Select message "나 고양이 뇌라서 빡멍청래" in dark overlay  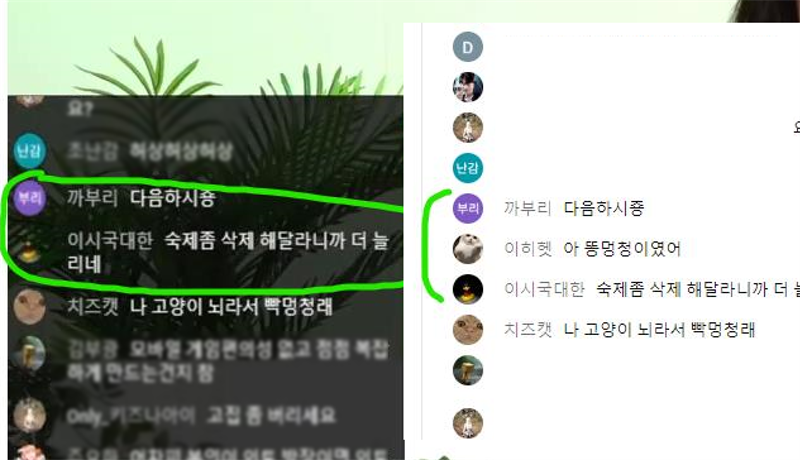(231, 307)
